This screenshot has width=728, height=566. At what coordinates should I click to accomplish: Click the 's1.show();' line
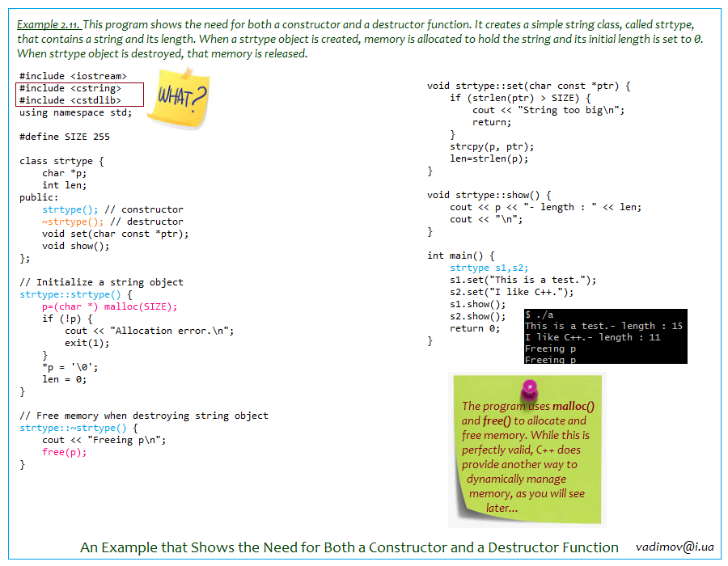pos(478,304)
